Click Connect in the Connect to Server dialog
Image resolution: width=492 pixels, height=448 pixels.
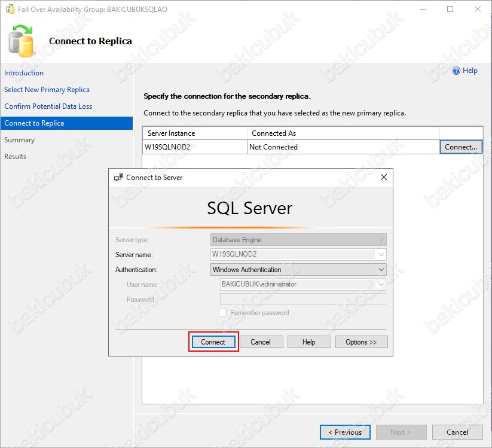point(213,342)
